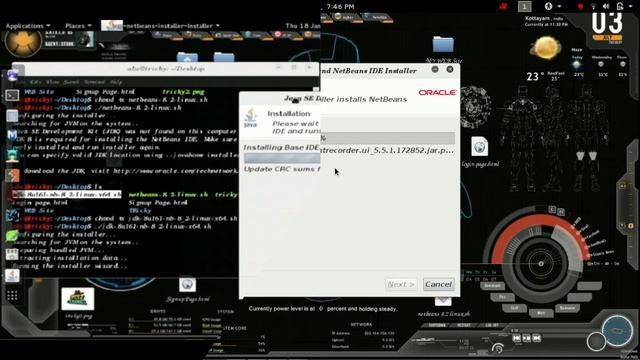Open the terminal launcher in the dock

(x=12, y=95)
